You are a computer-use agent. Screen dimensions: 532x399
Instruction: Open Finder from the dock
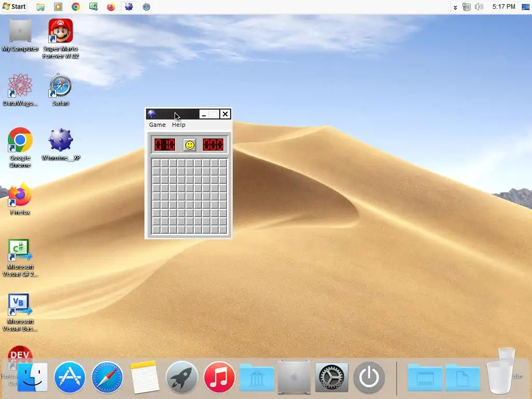pos(32,377)
